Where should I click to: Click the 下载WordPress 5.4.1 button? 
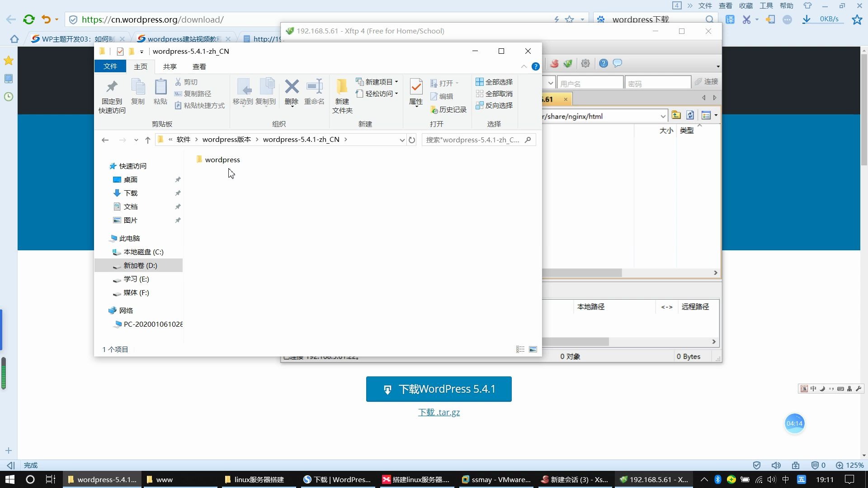pyautogui.click(x=438, y=389)
